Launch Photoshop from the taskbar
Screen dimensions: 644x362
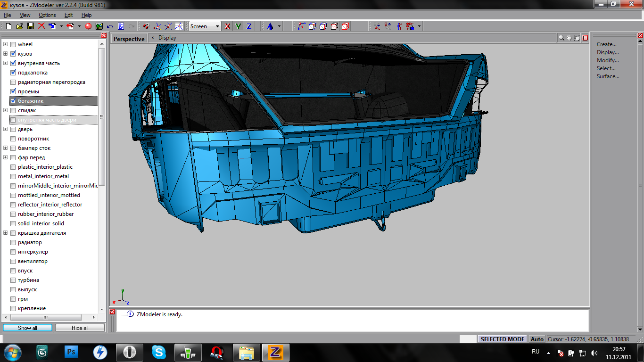click(72, 352)
